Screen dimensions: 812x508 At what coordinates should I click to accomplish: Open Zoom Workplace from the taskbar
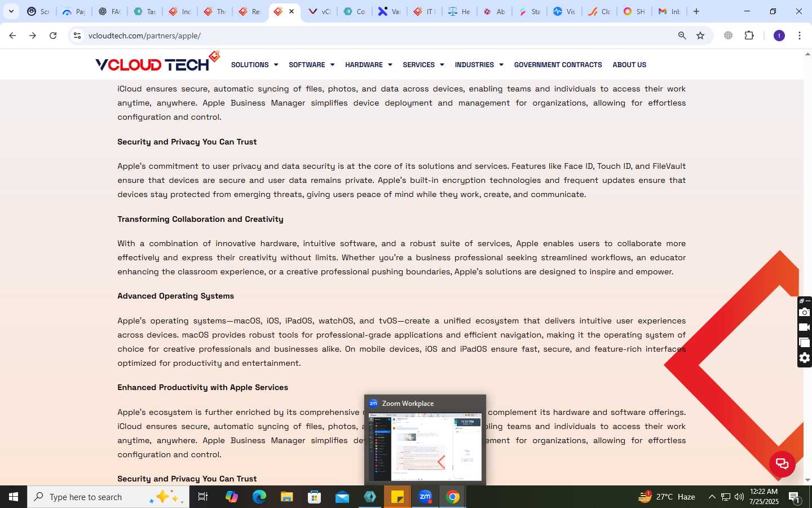[425, 497]
